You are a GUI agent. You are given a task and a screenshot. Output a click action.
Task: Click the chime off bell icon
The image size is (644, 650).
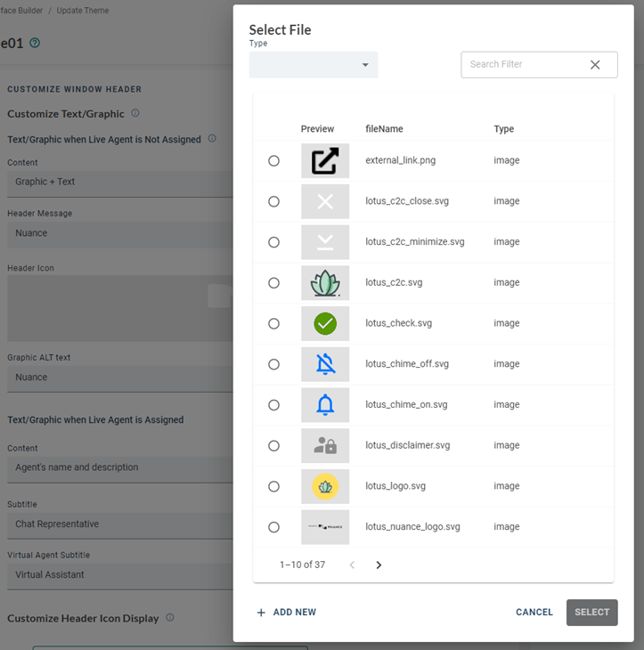pyautogui.click(x=325, y=364)
